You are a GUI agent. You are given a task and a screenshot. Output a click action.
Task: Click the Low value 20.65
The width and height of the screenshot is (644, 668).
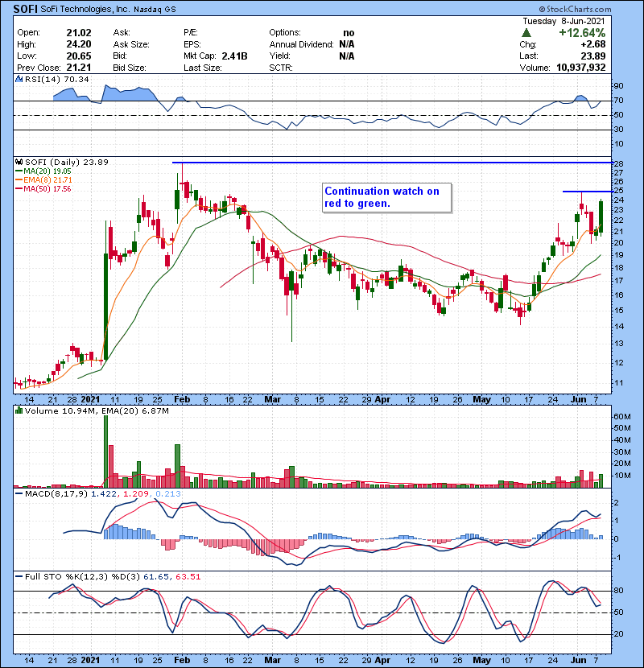(x=79, y=56)
